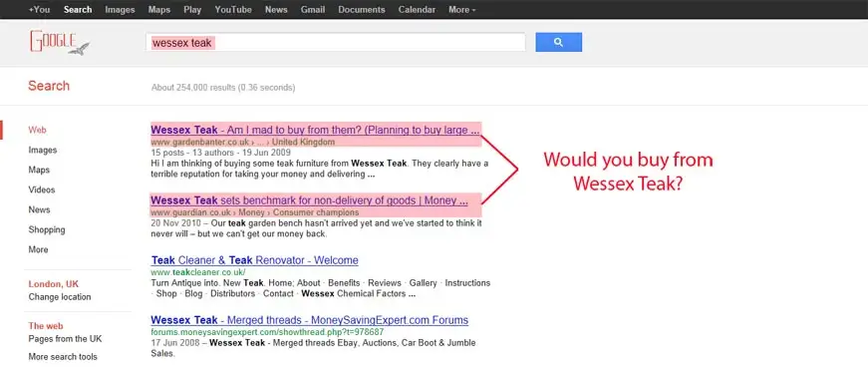Open 'Am I mad to buy from them?' result

315,131
